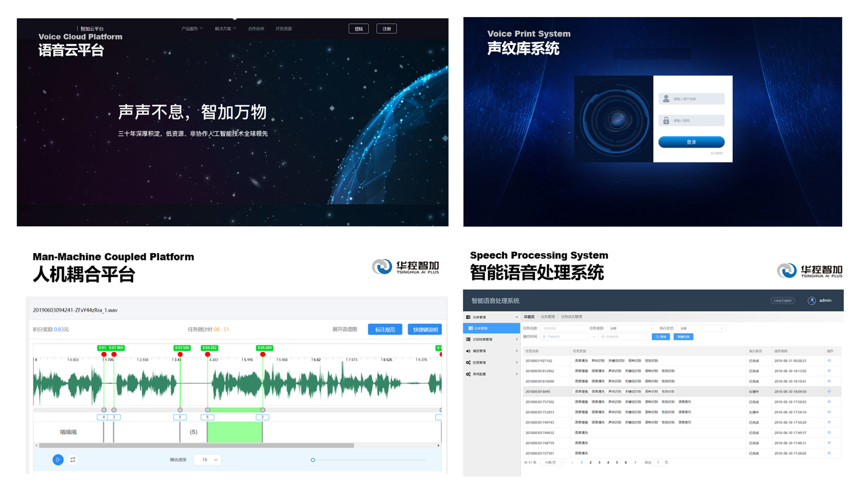
Task: Click the 模型管理 speaker icon in sidebar
Action: coord(468,351)
